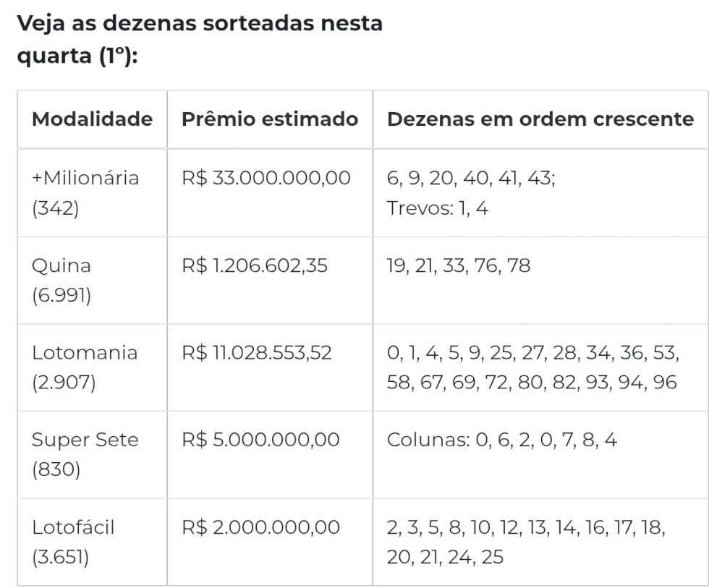The image size is (709, 588).
Task: Select the Lotomania (2.907) cell
Action: point(93,367)
